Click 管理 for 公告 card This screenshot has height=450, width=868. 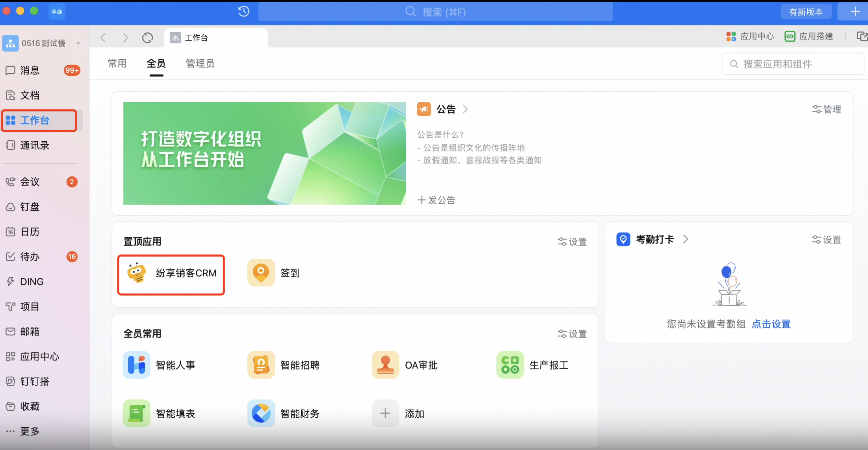[x=826, y=109]
